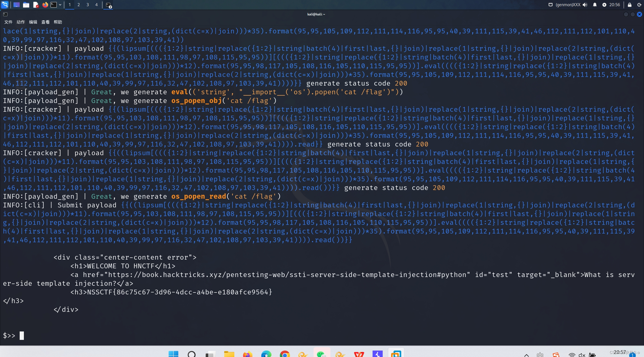Switch to workspace 4

point(96,4)
